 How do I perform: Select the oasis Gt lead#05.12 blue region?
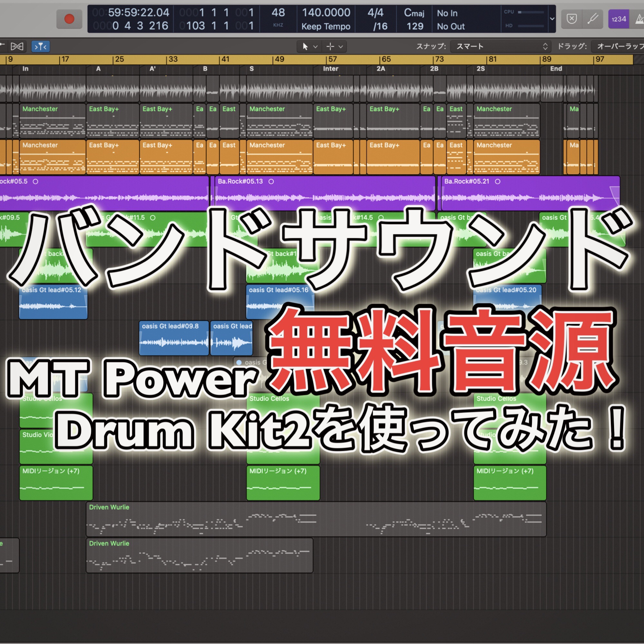[53, 302]
